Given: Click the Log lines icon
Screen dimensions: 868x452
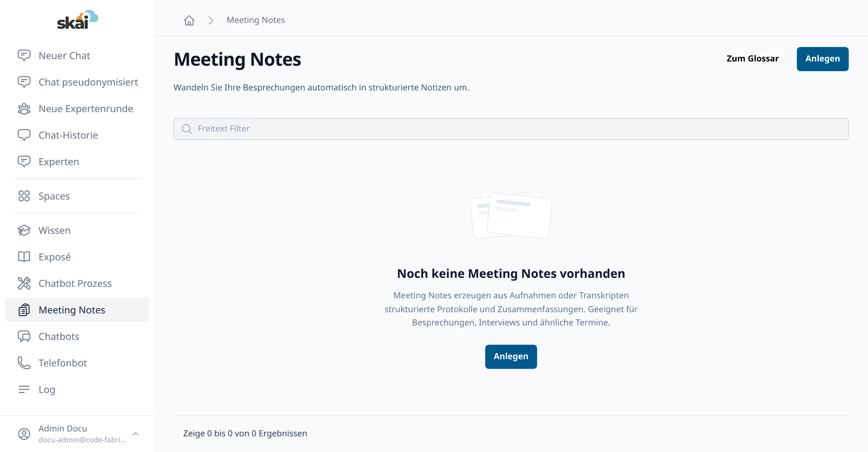Looking at the screenshot, I should click(24, 389).
